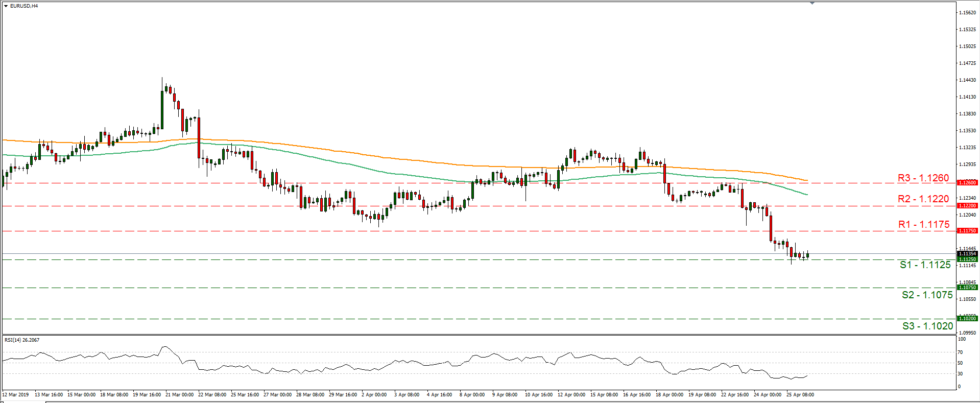The height and width of the screenshot is (403, 980).
Task: Click the 28 Mar 08:00 time axis label
Action: pyautogui.click(x=310, y=395)
